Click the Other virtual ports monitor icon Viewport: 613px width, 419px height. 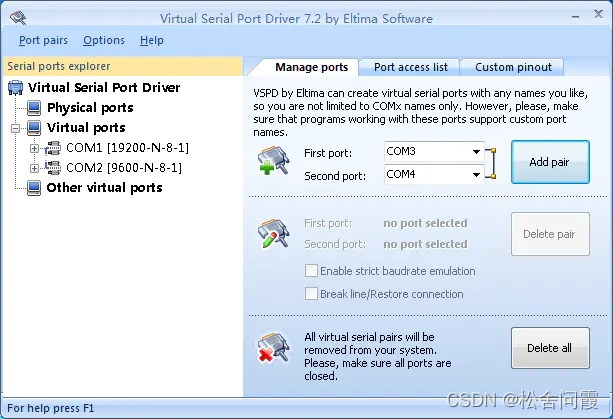(x=34, y=188)
